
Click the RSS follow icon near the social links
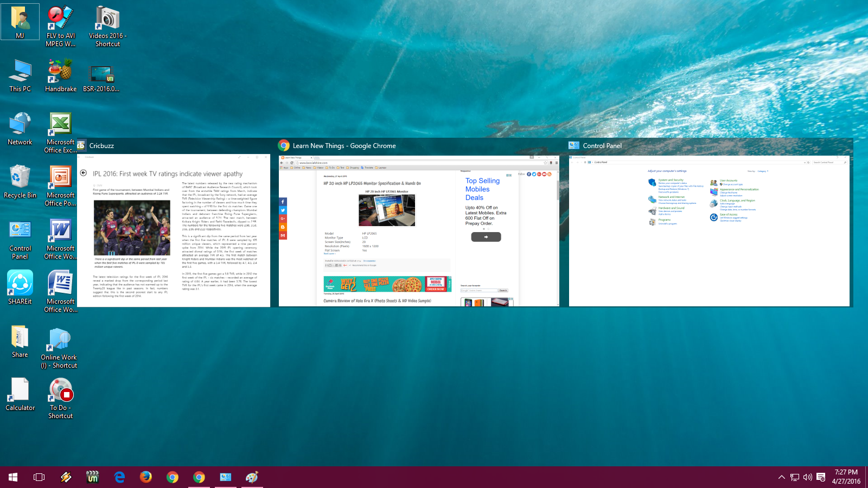pos(549,174)
